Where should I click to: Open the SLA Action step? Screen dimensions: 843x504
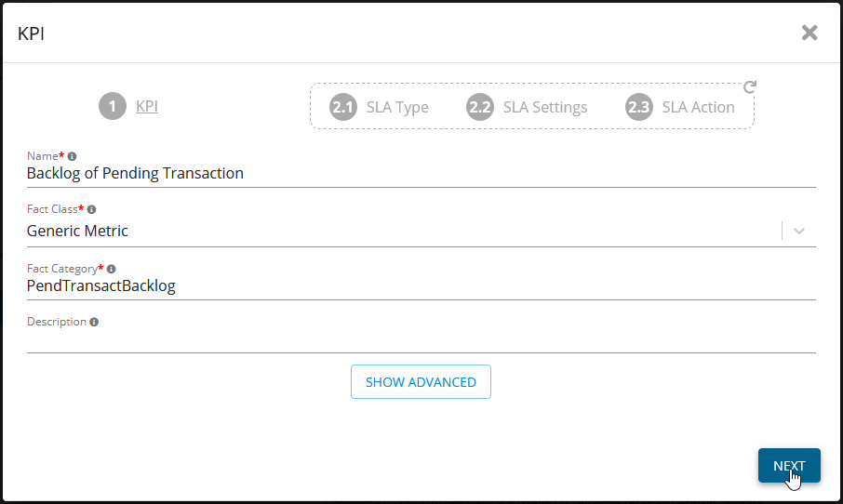click(698, 107)
